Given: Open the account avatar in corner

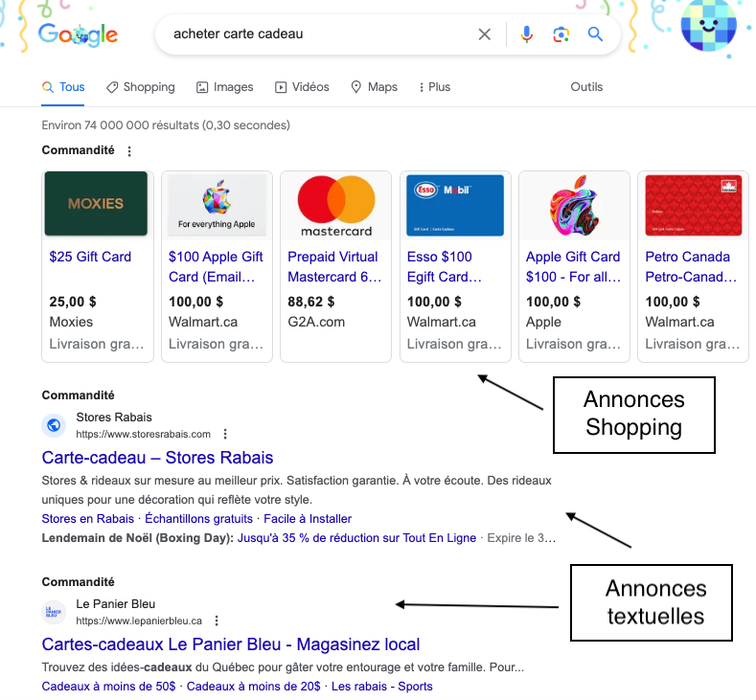Looking at the screenshot, I should (708, 28).
